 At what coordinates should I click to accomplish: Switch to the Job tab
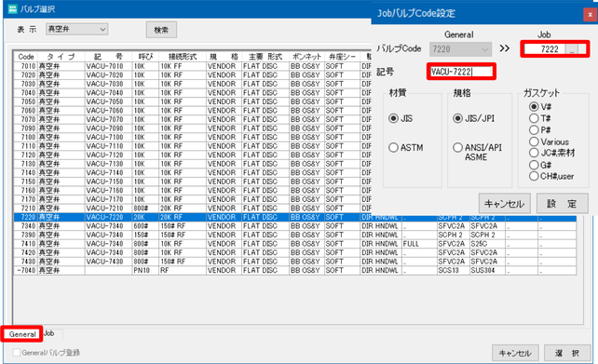(48, 333)
